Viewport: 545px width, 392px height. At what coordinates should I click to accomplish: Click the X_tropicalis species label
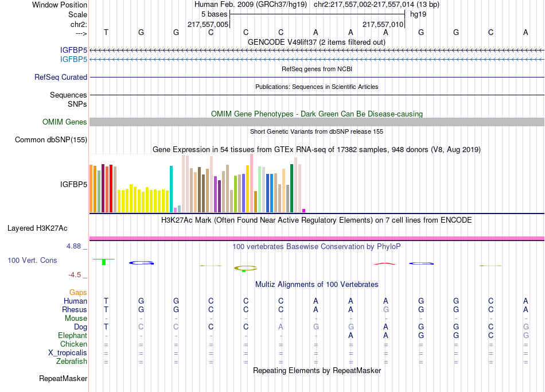[68, 353]
